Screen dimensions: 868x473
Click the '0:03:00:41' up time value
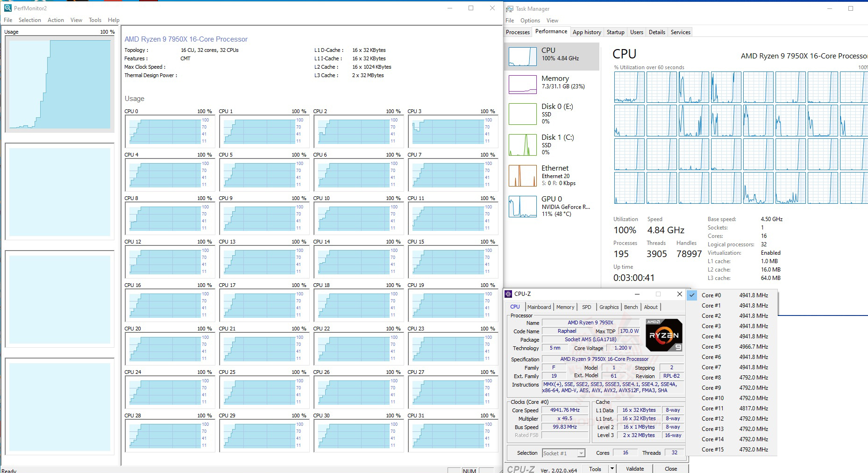[x=634, y=278]
